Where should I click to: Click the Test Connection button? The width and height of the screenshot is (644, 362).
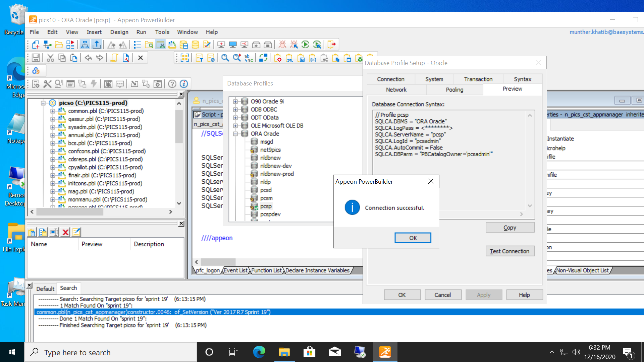tap(509, 251)
